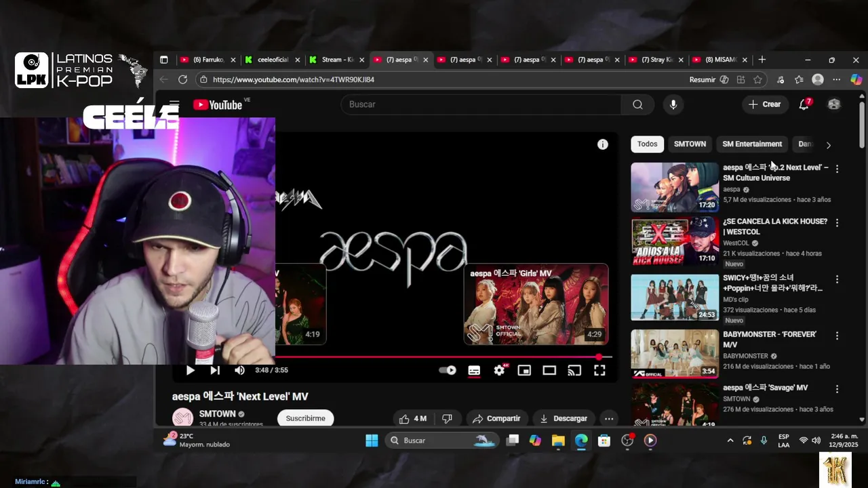Open browser profile icon
This screenshot has height=488, width=868.
pos(818,79)
